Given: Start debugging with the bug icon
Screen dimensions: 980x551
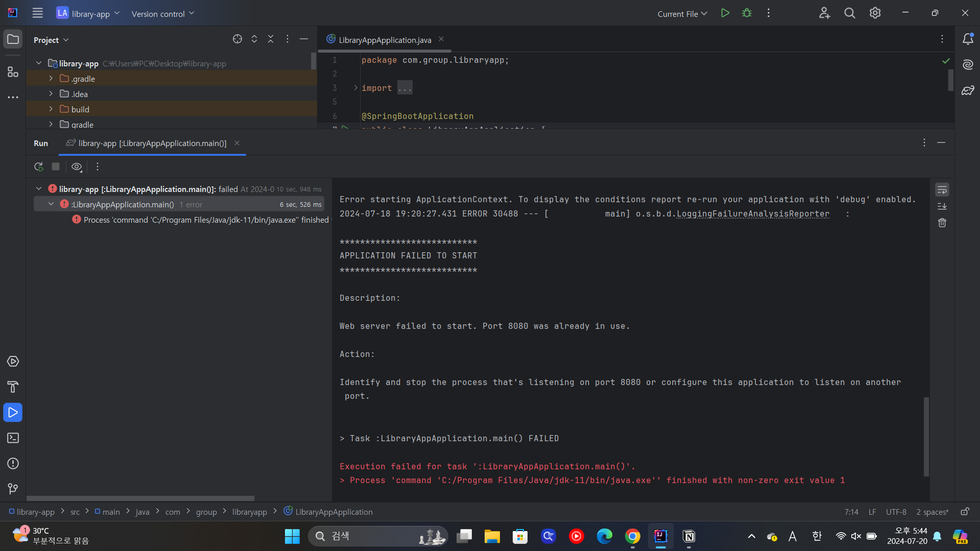Looking at the screenshot, I should 747,13.
